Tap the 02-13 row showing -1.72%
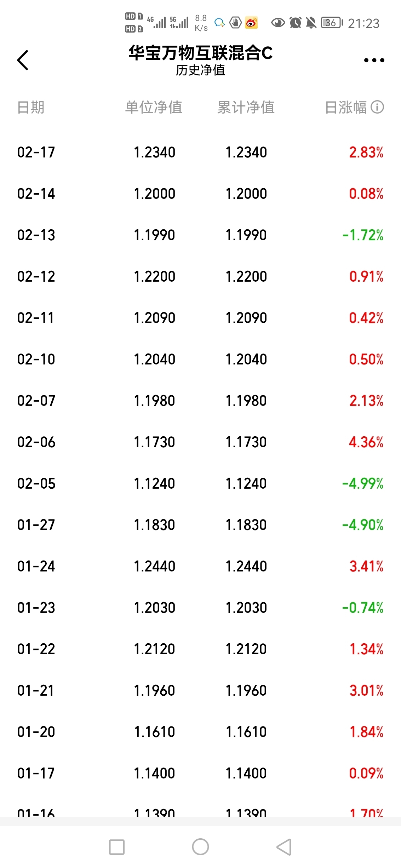401x868 pixels. click(x=200, y=235)
